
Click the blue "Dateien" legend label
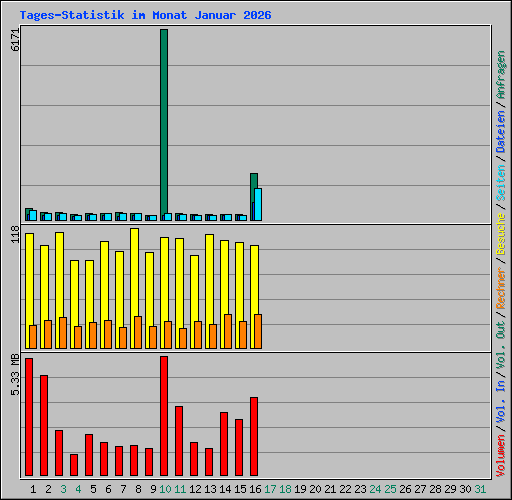coord(501,132)
